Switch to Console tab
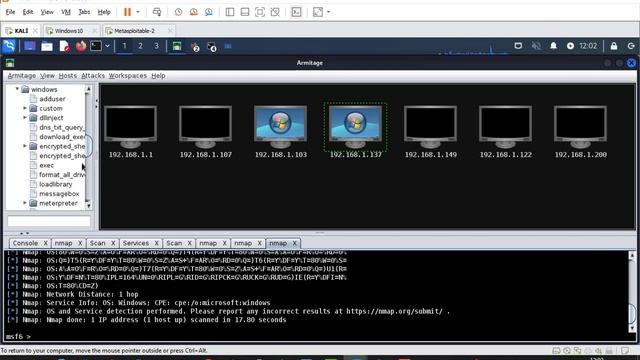 tap(25, 243)
